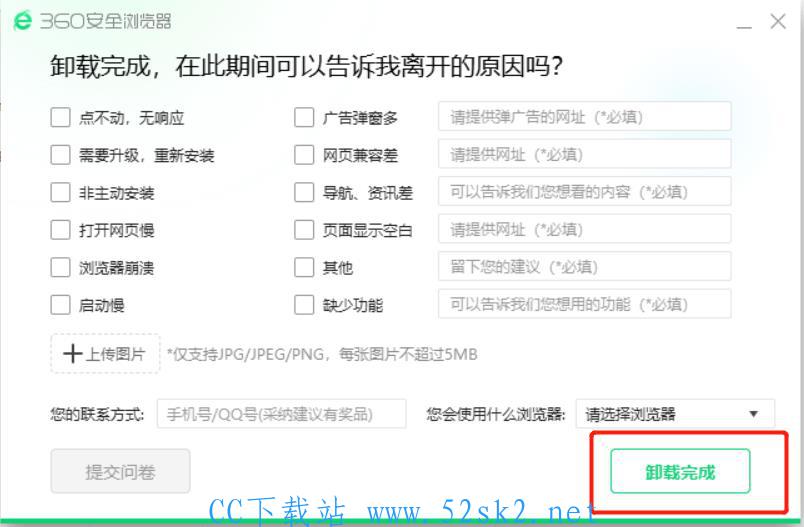Enable the 缺少功能 checkbox

(x=304, y=305)
